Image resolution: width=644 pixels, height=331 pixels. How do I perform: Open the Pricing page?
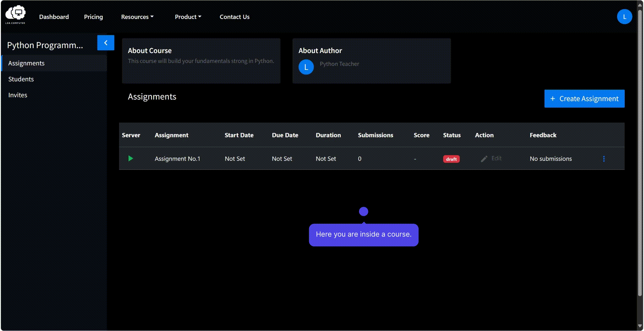(93, 17)
